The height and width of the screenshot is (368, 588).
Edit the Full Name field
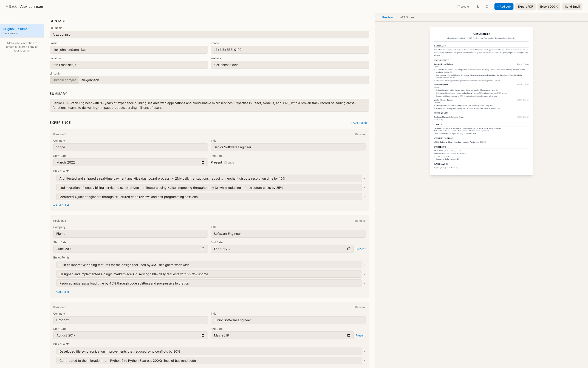pyautogui.click(x=209, y=34)
